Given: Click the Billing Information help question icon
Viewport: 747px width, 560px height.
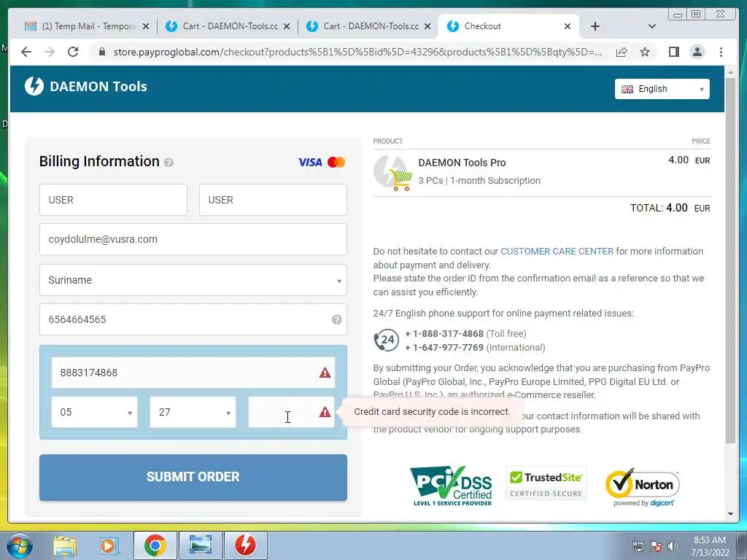Looking at the screenshot, I should click(x=169, y=163).
